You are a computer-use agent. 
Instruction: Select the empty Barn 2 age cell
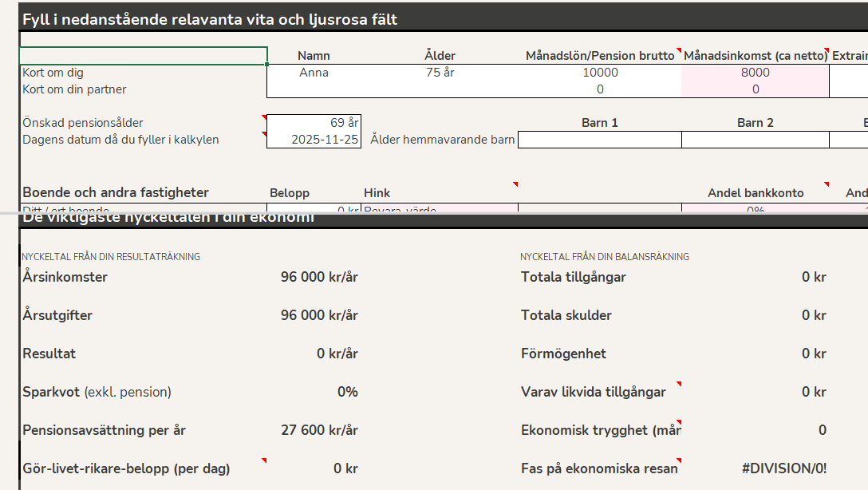(755, 140)
